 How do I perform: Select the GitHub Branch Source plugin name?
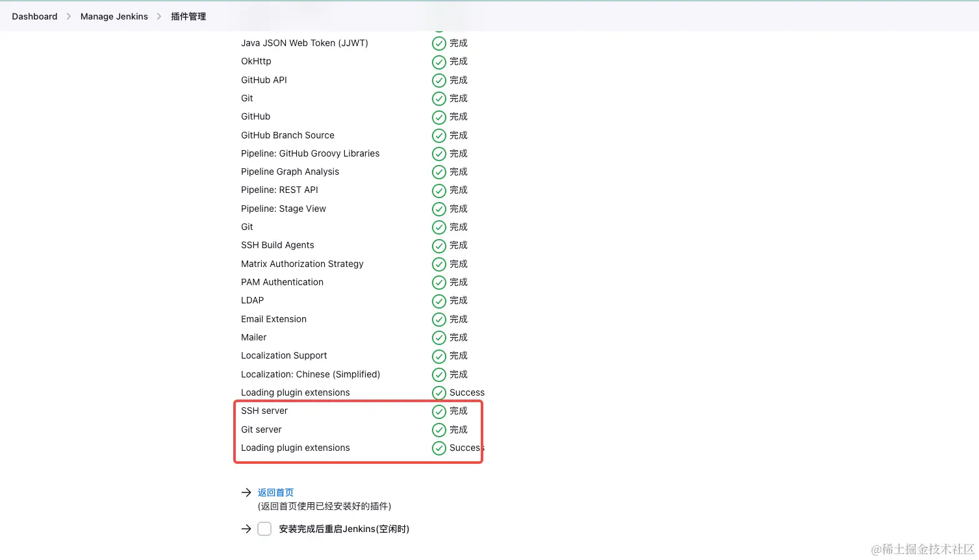[288, 135]
